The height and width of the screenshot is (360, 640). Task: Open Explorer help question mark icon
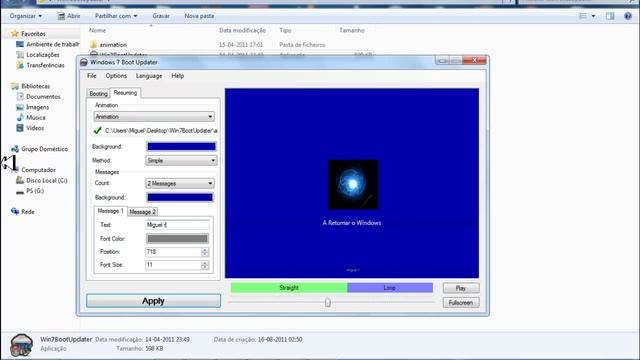pyautogui.click(x=628, y=16)
